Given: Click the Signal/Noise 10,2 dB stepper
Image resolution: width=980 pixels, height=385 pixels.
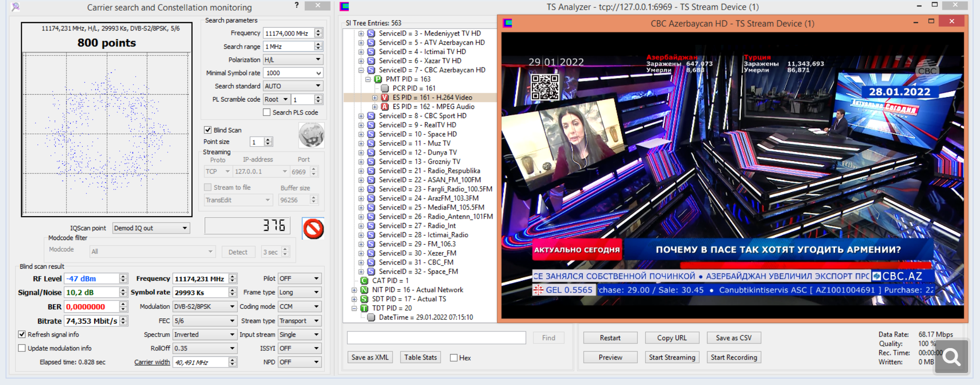Looking at the screenshot, I should pyautogui.click(x=123, y=292).
